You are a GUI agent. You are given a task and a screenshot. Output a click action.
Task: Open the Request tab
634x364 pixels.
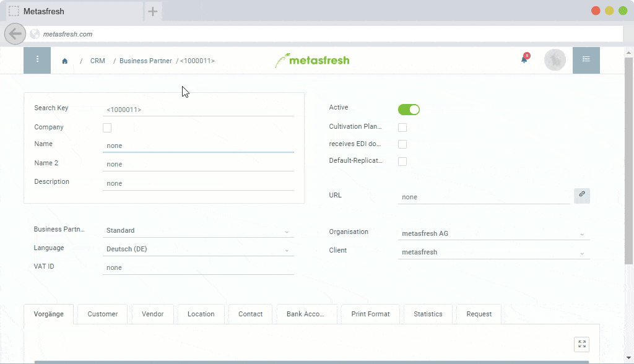coord(479,314)
